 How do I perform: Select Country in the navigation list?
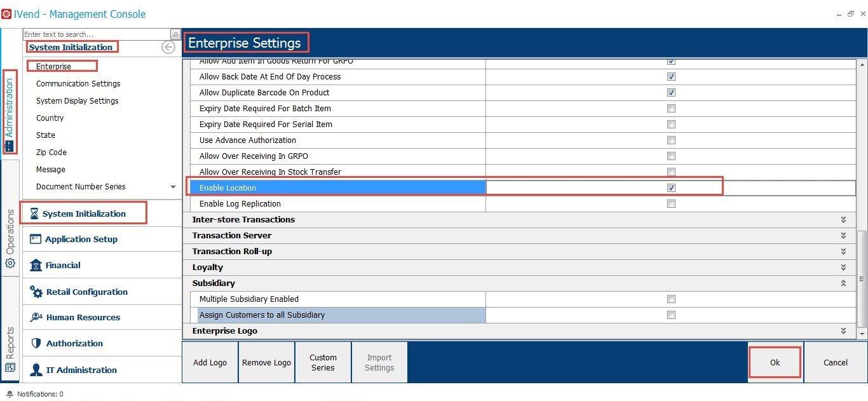pyautogui.click(x=50, y=118)
